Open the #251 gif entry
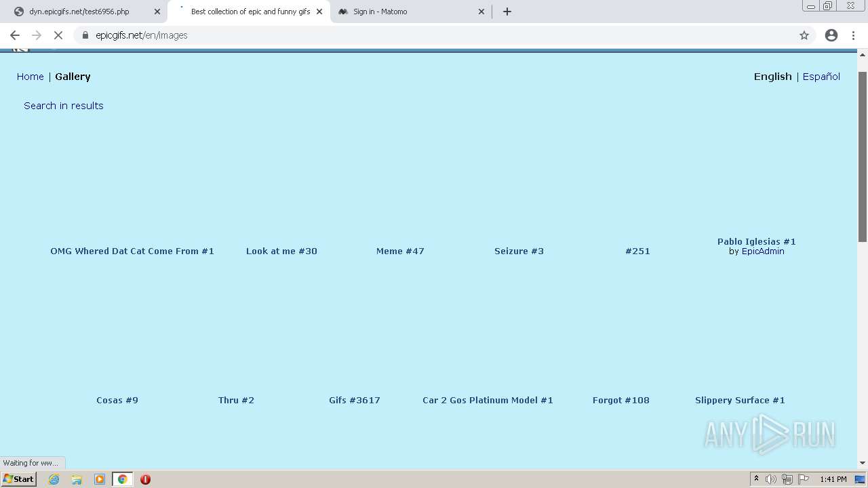The image size is (868, 488). 637,251
